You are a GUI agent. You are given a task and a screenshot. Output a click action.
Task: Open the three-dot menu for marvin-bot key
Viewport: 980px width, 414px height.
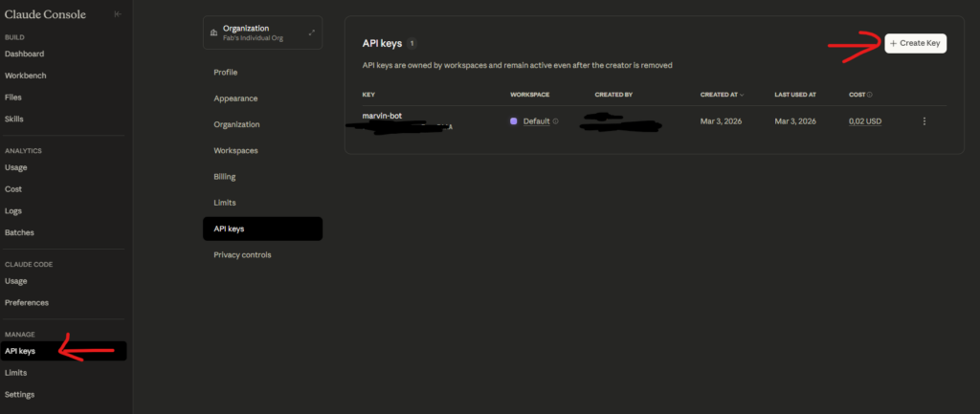pos(924,121)
